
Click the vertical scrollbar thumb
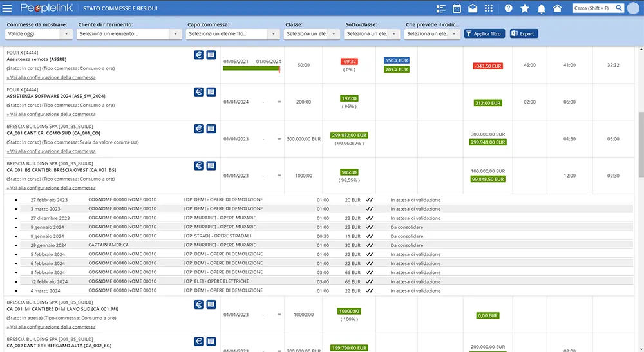pyautogui.click(x=641, y=144)
